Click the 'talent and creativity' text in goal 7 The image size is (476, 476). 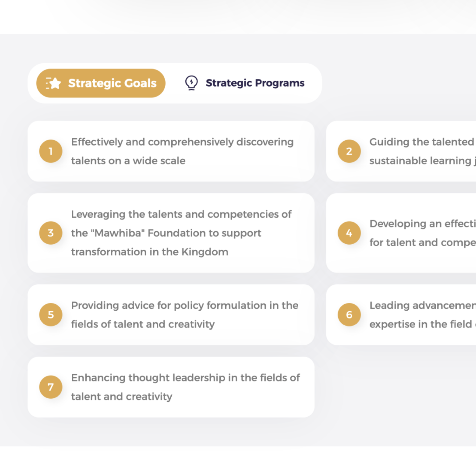tap(122, 396)
